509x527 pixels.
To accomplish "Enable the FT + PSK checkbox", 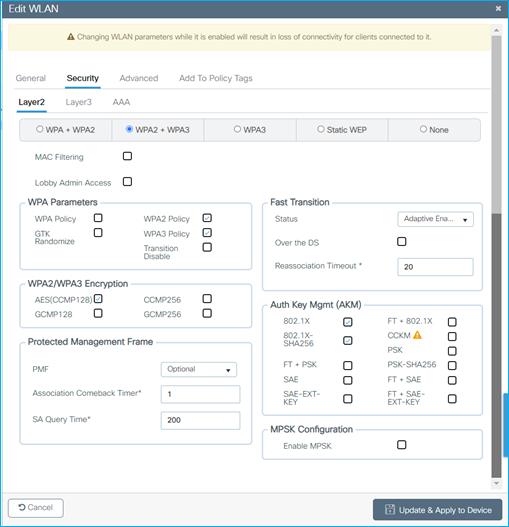I will 348,365.
